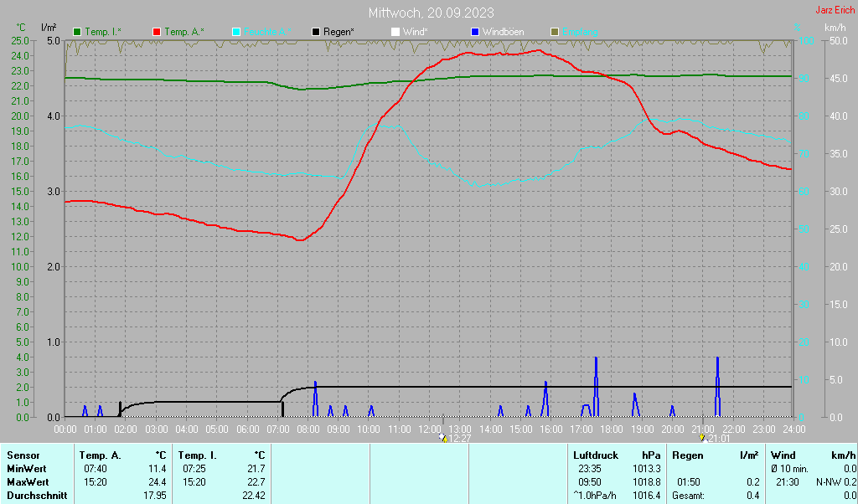Click the '12:27' time label below axis
The width and height of the screenshot is (858, 504).
coord(460,439)
